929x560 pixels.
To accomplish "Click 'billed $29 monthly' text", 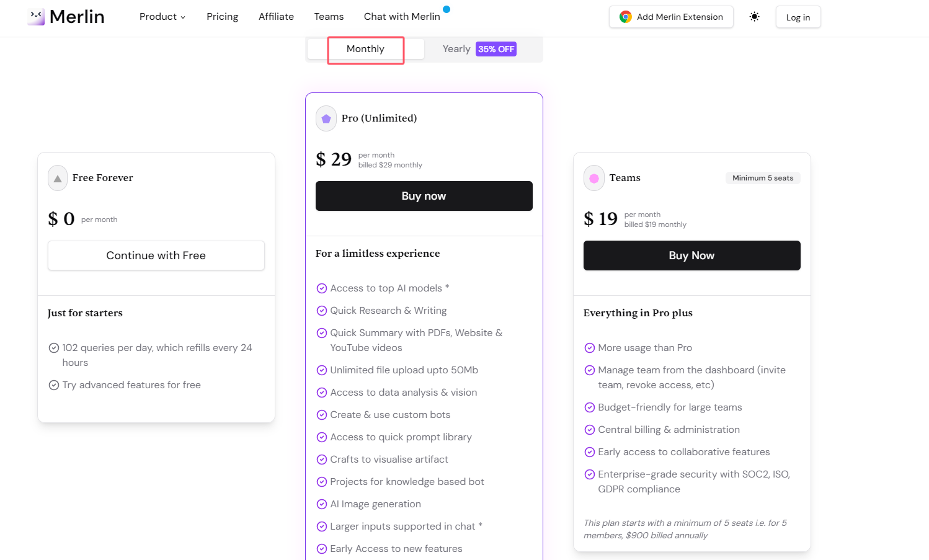I will point(390,165).
